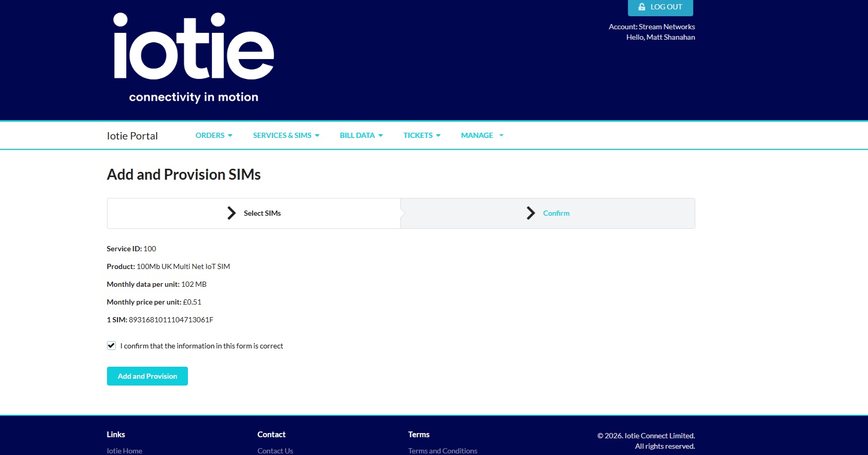
Task: Open the Contact Us footer link
Action: (x=275, y=451)
